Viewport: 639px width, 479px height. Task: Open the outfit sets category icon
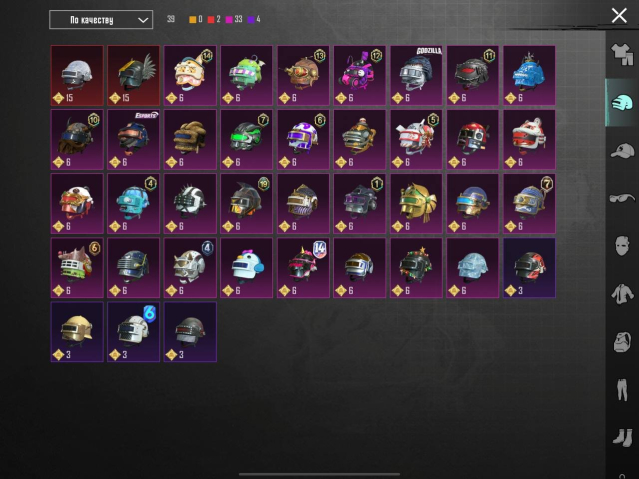[x=622, y=54]
